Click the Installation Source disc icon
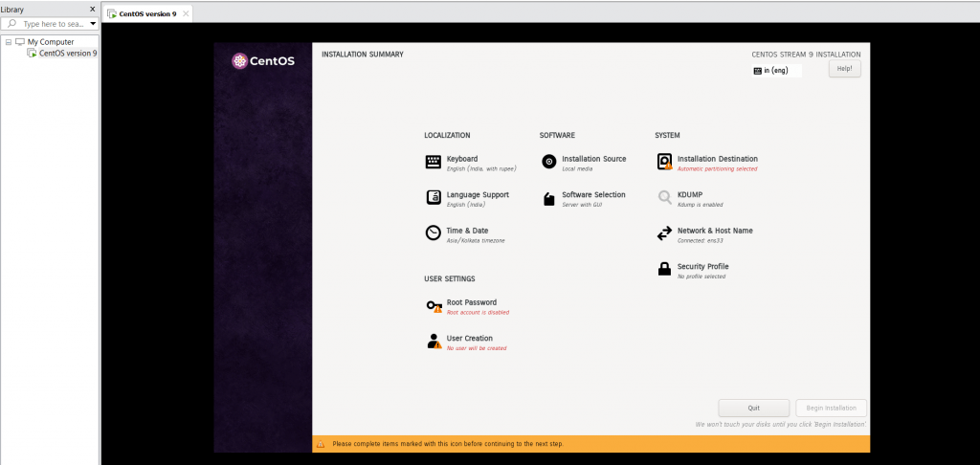Viewport: 980px width, 465px height. tap(548, 162)
